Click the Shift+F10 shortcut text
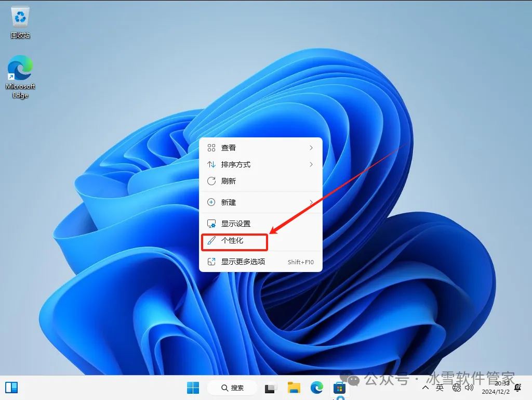Viewport: 532px width, 400px height. [301, 262]
